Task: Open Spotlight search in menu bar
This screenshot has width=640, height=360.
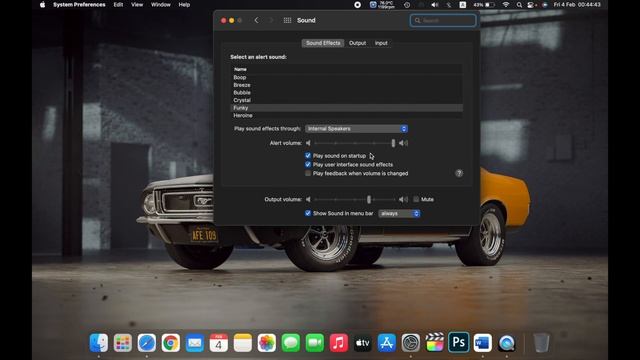Action: click(519, 5)
